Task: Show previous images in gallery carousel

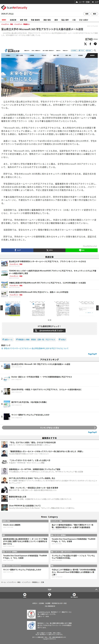Action: (x=1, y=308)
